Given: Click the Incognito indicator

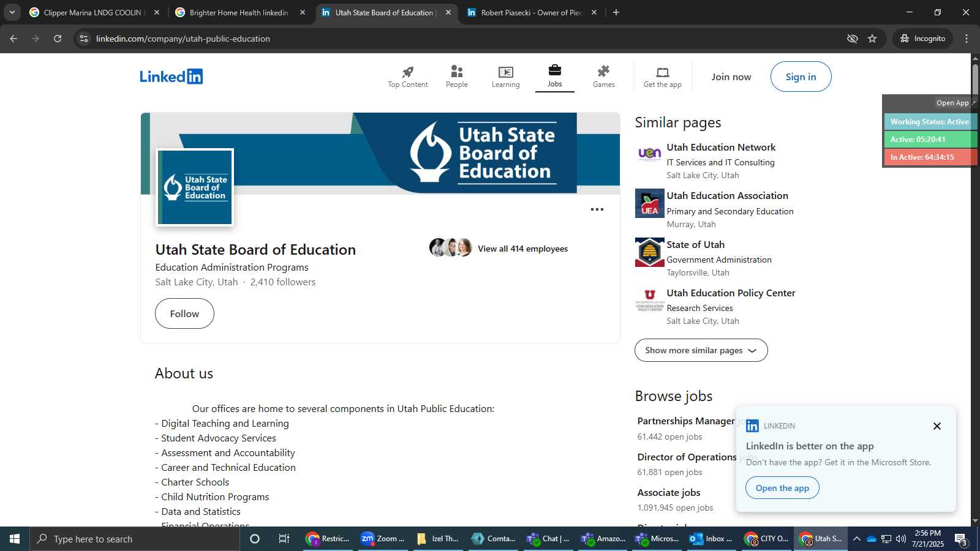Looking at the screenshot, I should (x=922, y=39).
